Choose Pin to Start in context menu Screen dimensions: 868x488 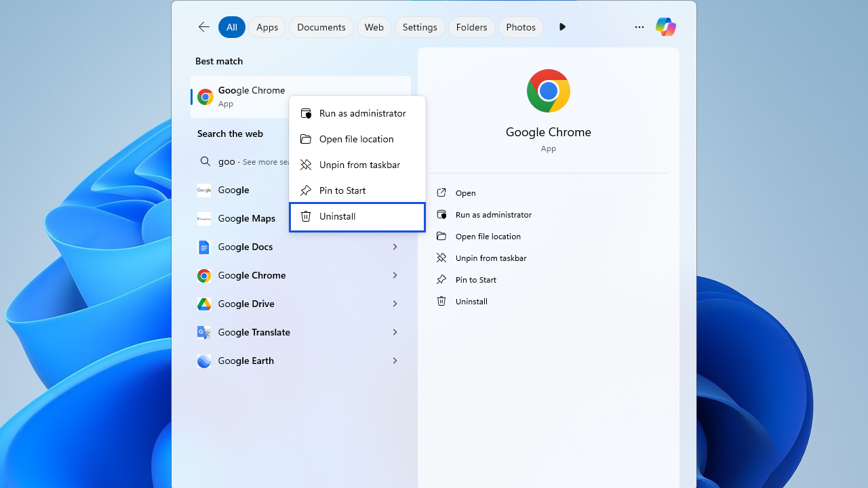(357, 190)
